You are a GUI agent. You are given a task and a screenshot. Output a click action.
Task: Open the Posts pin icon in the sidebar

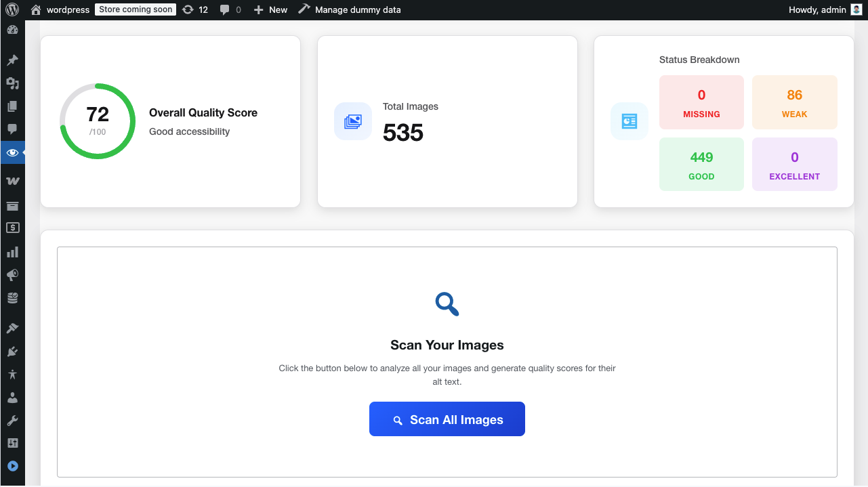(13, 59)
